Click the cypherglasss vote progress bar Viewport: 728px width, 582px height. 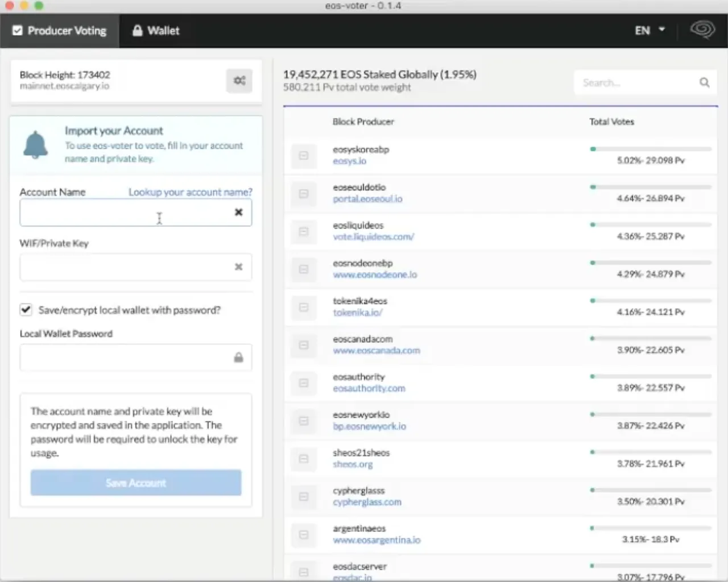pos(651,490)
